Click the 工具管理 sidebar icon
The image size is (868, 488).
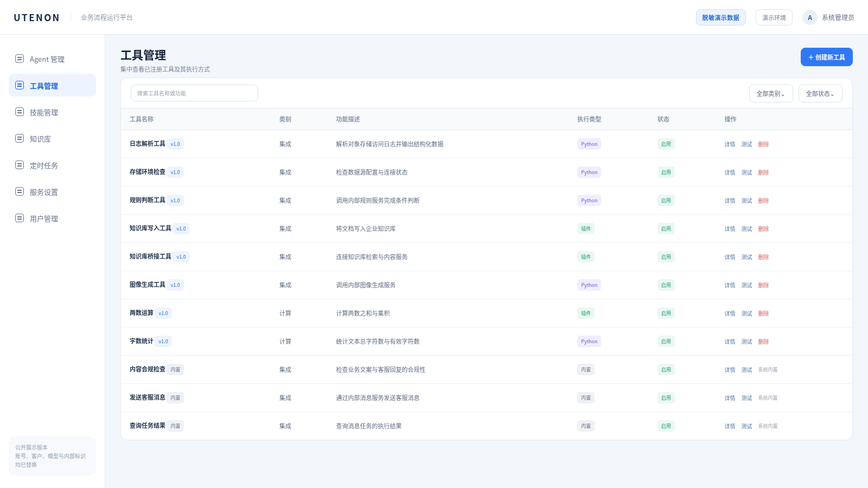[20, 85]
